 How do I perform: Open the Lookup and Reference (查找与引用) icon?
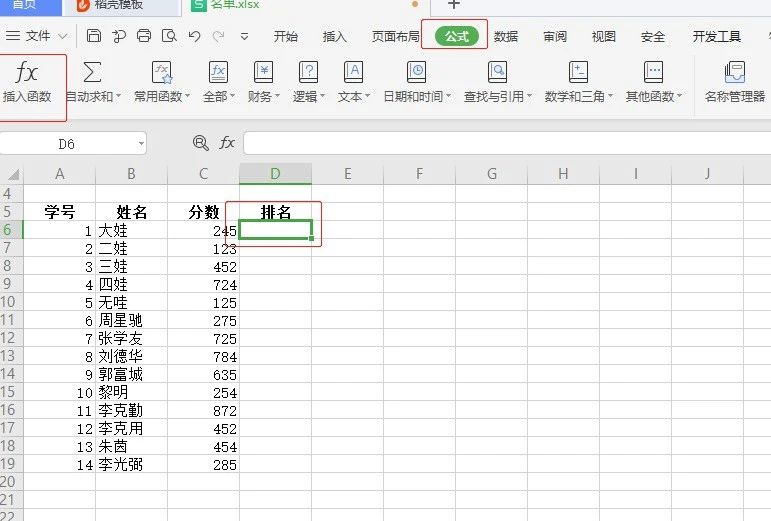click(497, 72)
